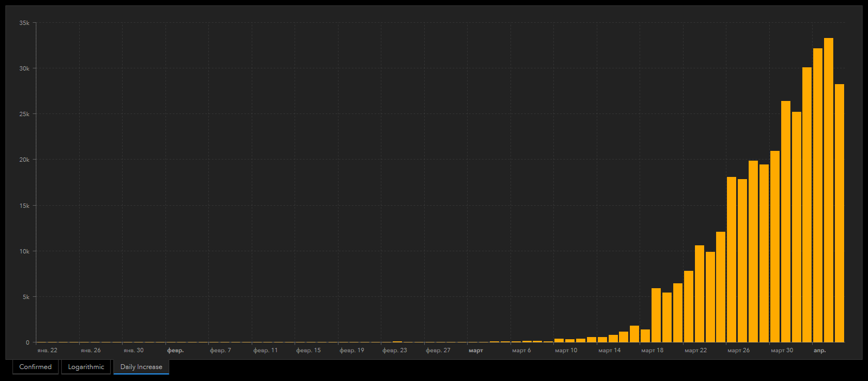Click the 35k label on the y-axis
Image resolution: width=868 pixels, height=381 pixels.
(x=24, y=23)
